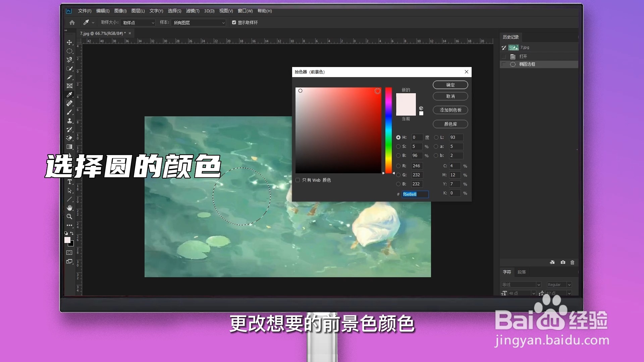Select the H hue radio button
This screenshot has height=362, width=644.
coord(398,137)
